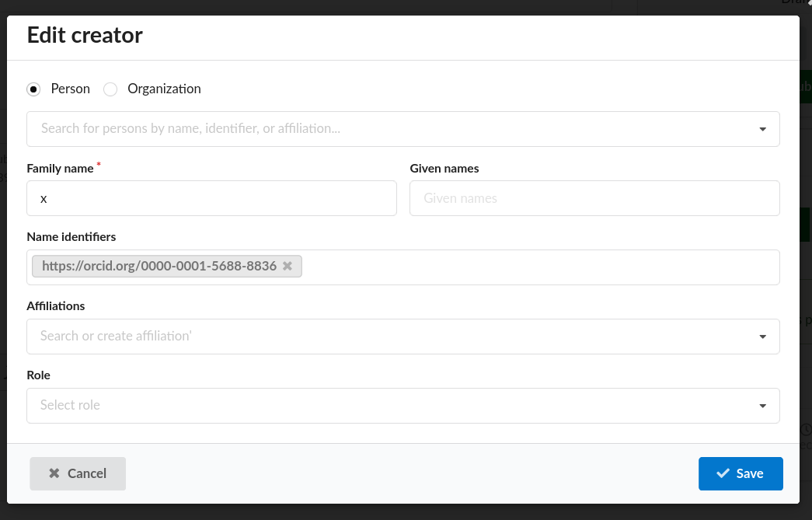
Task: Click inside the Name identifiers field
Action: [466, 267]
